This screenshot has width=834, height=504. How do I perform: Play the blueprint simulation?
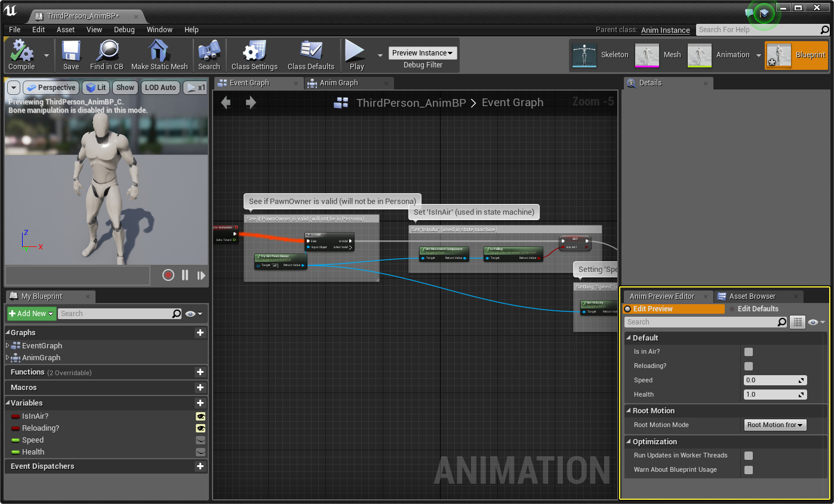355,55
